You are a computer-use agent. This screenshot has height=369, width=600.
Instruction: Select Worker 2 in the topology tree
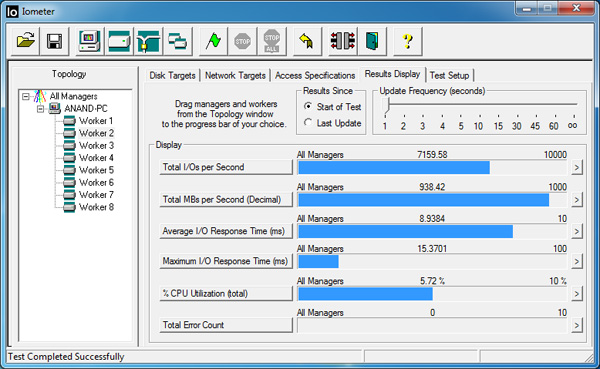96,133
